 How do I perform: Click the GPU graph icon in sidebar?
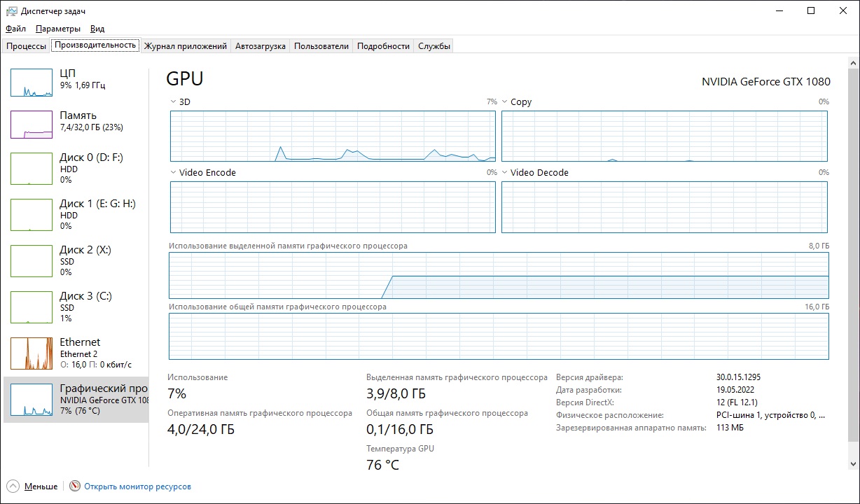pyautogui.click(x=32, y=400)
